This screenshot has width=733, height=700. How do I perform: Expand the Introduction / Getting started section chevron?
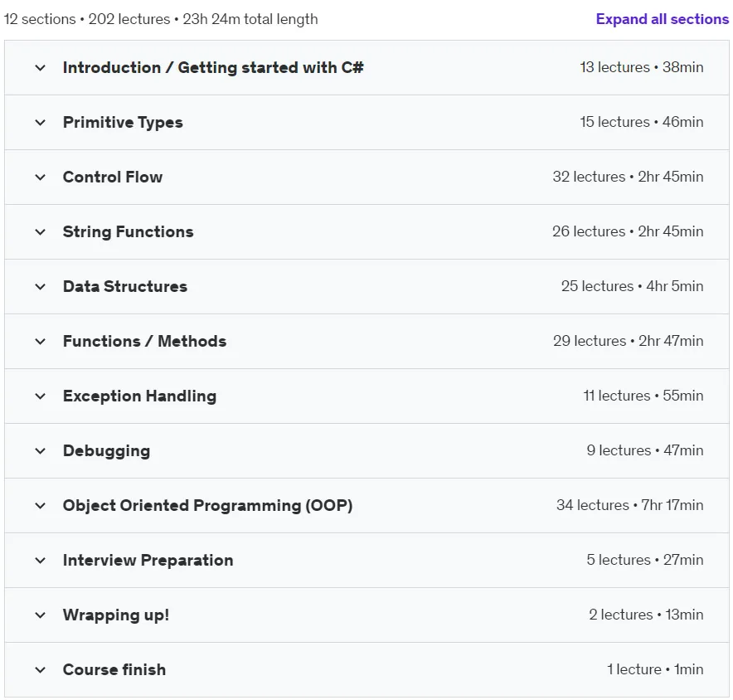40,68
